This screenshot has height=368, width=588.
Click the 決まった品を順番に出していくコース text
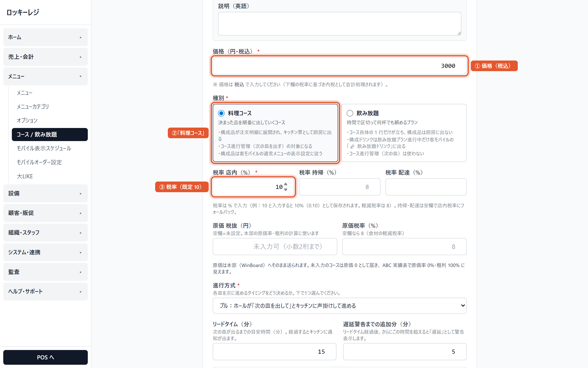tap(252, 122)
